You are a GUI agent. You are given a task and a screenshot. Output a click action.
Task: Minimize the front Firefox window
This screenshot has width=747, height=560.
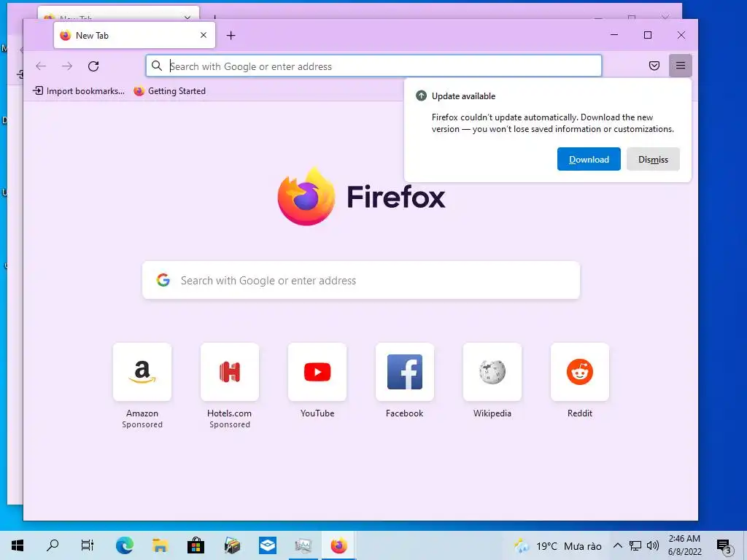coord(614,35)
